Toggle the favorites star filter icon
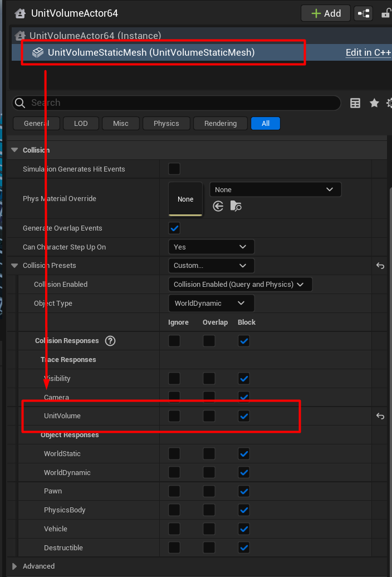The width and height of the screenshot is (392, 577). click(x=374, y=103)
